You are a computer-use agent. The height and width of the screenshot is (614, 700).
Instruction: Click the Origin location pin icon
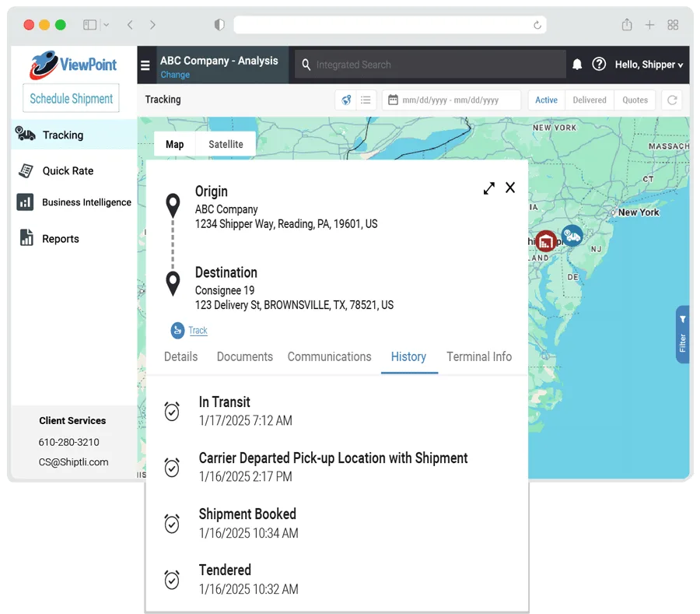point(173,205)
